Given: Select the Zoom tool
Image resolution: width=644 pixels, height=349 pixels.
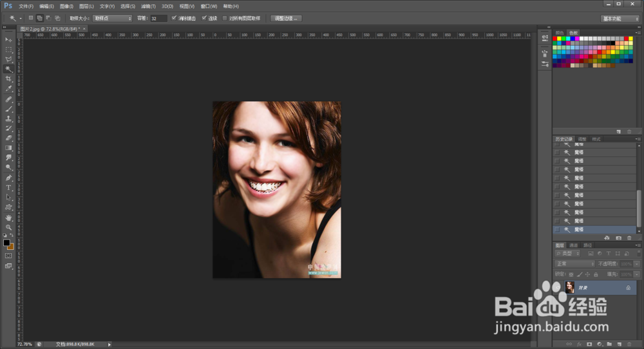Looking at the screenshot, I should click(x=8, y=227).
